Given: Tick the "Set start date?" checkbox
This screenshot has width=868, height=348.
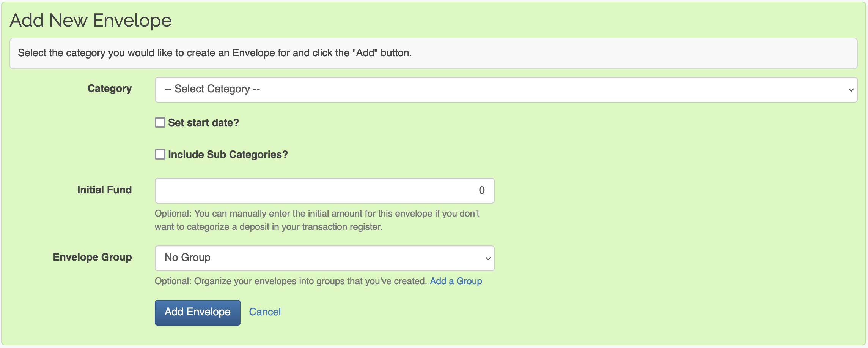Looking at the screenshot, I should (x=160, y=122).
